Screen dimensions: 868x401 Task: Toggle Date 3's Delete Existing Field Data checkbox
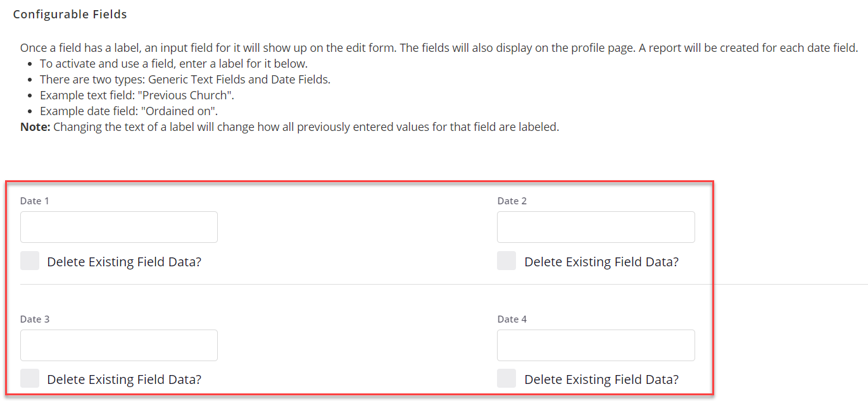coord(30,378)
